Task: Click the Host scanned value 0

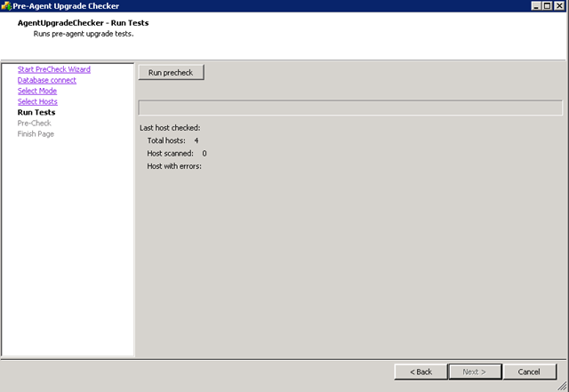Action: pyautogui.click(x=204, y=154)
